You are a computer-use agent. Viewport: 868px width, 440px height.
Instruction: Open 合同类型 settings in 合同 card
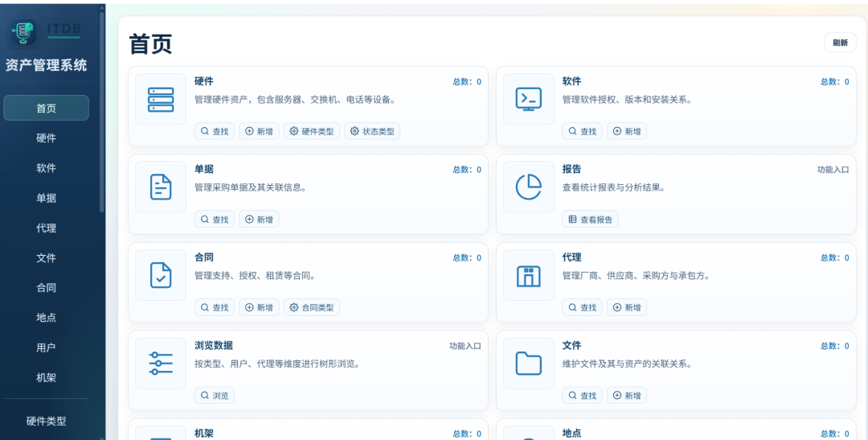312,307
